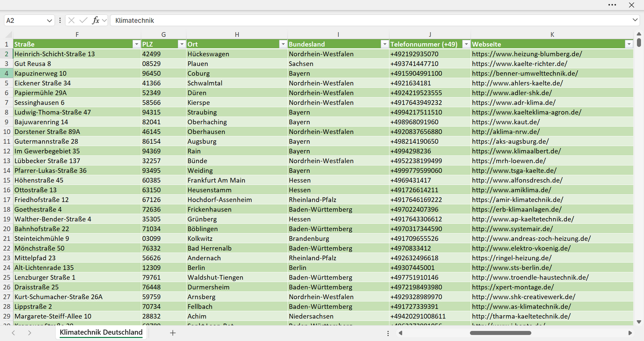Open the Ort column filter dropdown
644x341 pixels.
(283, 44)
